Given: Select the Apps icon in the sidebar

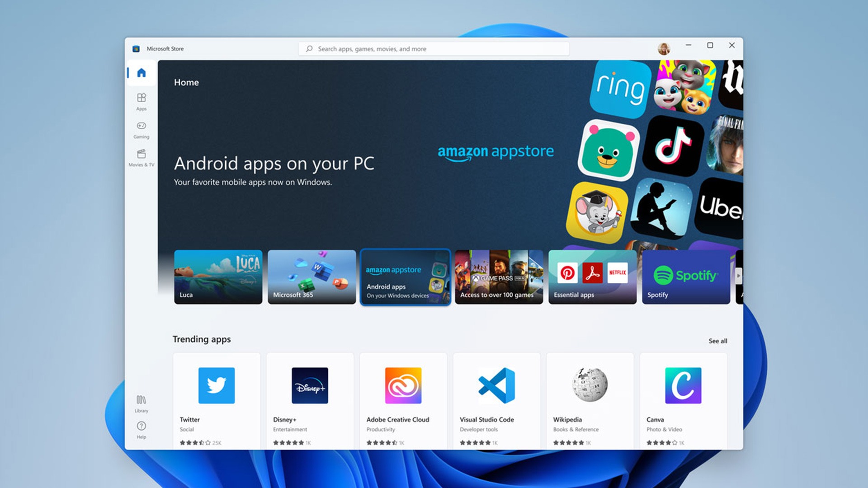Looking at the screenshot, I should pos(141,101).
